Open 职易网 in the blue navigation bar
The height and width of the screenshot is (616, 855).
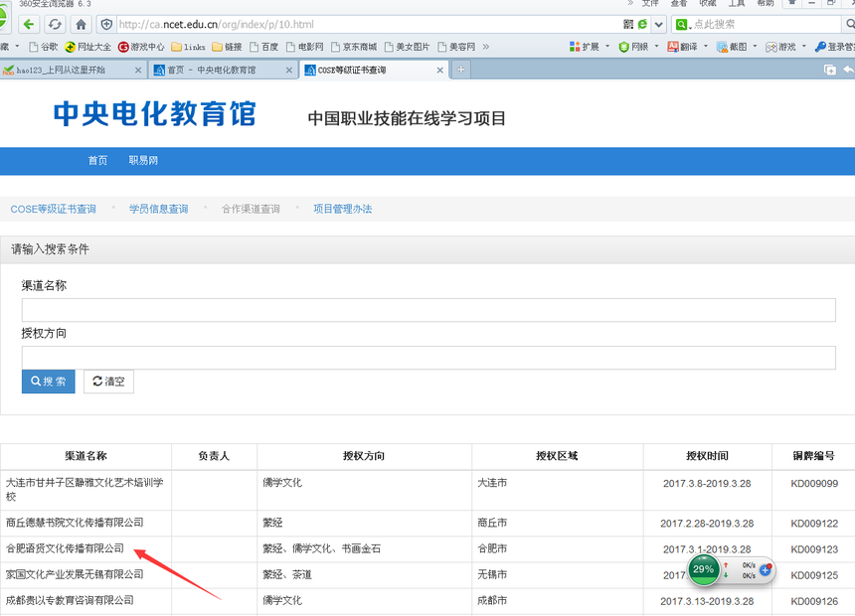pos(143,160)
